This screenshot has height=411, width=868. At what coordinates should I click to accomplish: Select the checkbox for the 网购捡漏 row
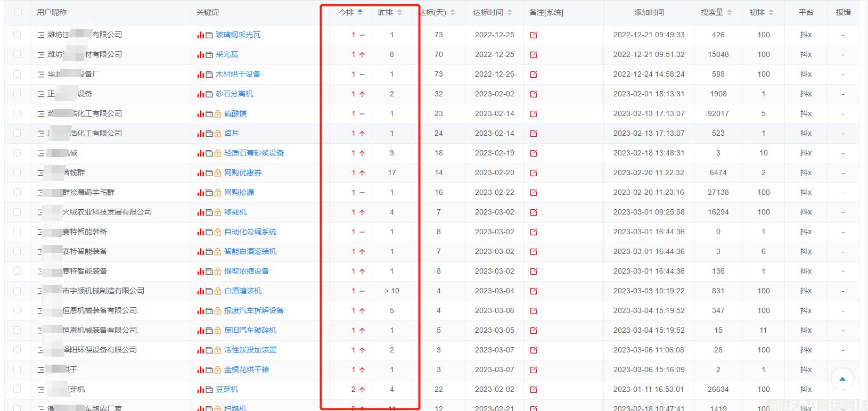coord(17,192)
